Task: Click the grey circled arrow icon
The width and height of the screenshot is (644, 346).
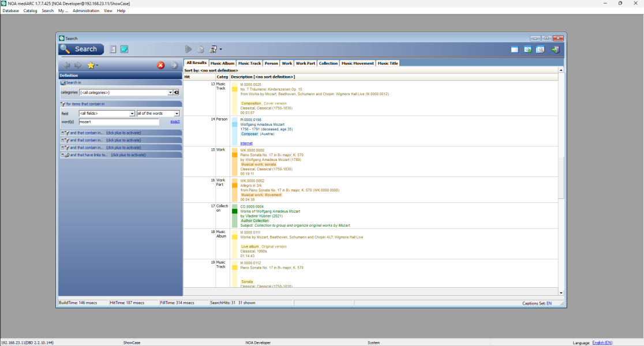Action: pyautogui.click(x=174, y=65)
